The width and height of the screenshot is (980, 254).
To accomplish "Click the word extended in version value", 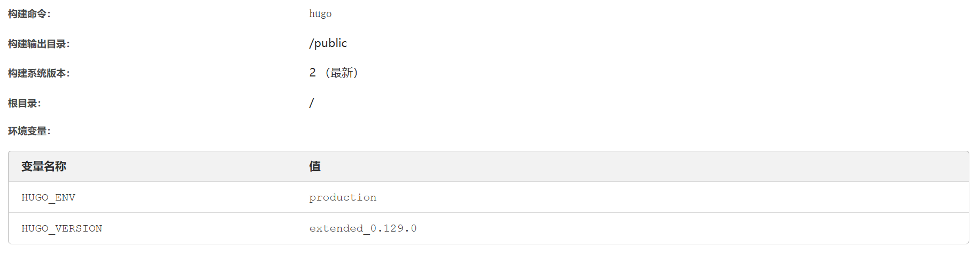I will [x=336, y=228].
